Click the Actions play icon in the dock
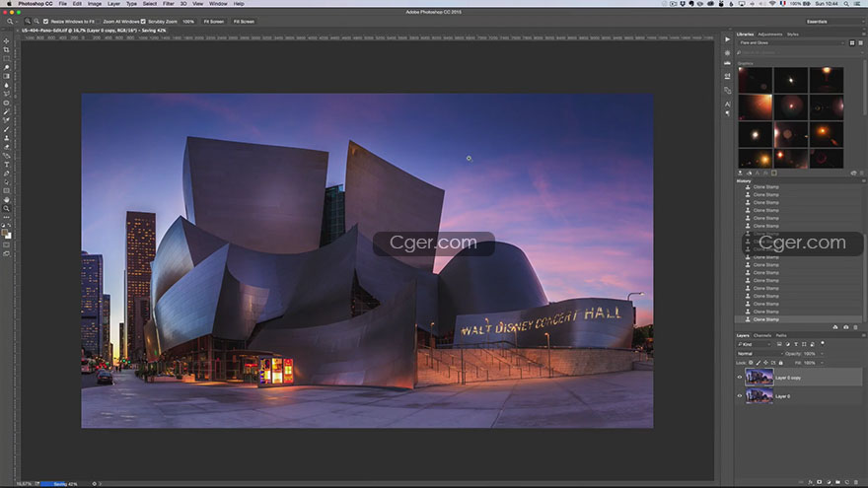Screen dimensions: 868x488 [727, 39]
